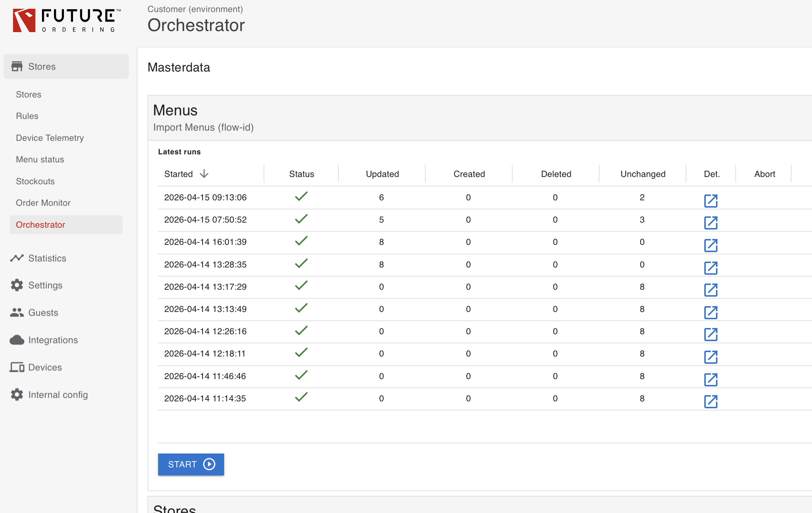Start the Menus import flow
The image size is (812, 513).
(191, 464)
